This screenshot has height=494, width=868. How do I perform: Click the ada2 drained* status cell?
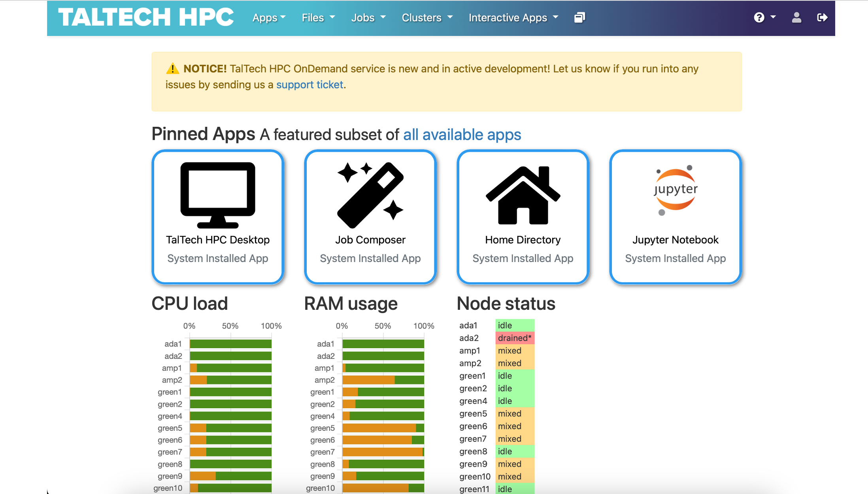(x=515, y=338)
